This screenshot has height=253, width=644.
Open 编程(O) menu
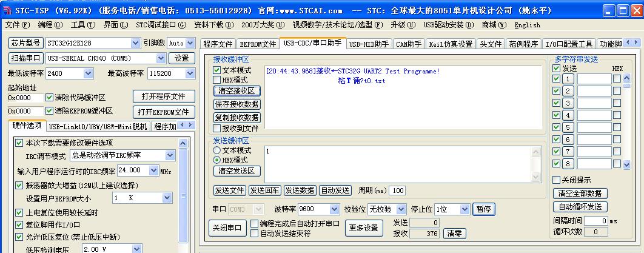pyautogui.click(x=50, y=25)
